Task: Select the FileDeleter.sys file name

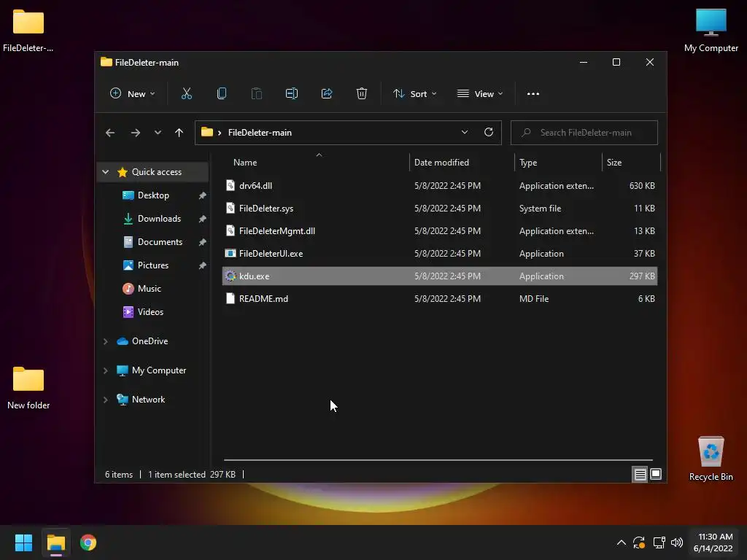Action: point(266,209)
